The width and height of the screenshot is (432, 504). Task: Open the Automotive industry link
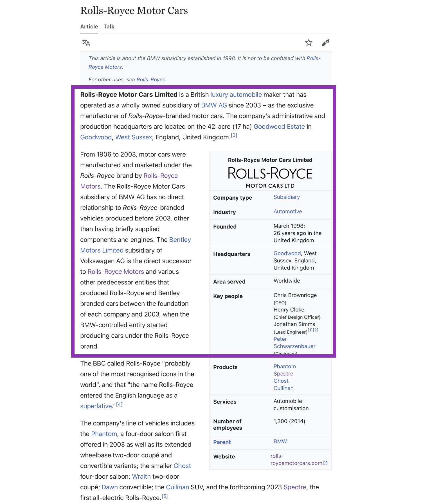click(287, 211)
